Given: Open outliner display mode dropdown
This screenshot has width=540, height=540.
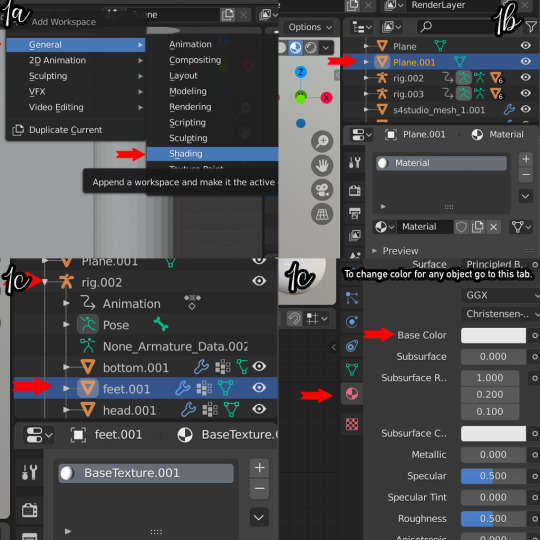Looking at the screenshot, I should click(x=361, y=27).
